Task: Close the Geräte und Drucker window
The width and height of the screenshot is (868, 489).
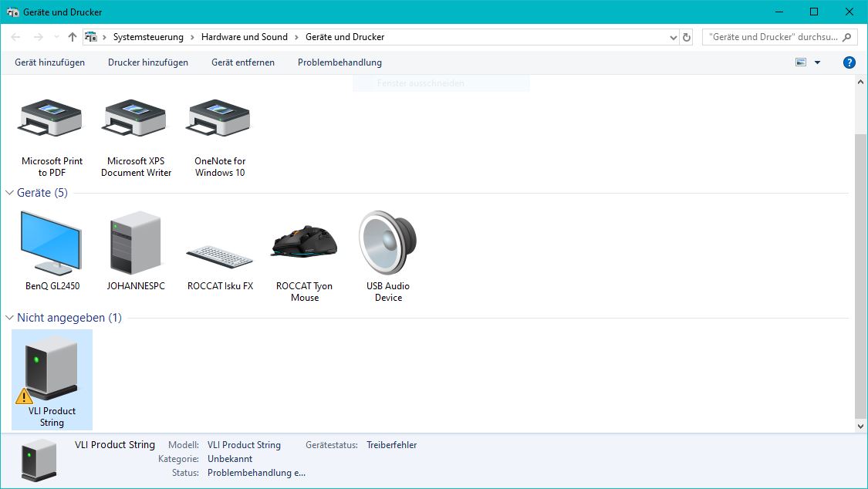Action: (849, 12)
